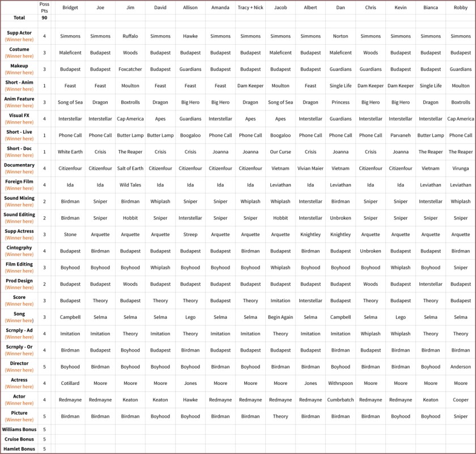
Task: Click Robby's Virunga documentary pick
Action: tap(460, 169)
